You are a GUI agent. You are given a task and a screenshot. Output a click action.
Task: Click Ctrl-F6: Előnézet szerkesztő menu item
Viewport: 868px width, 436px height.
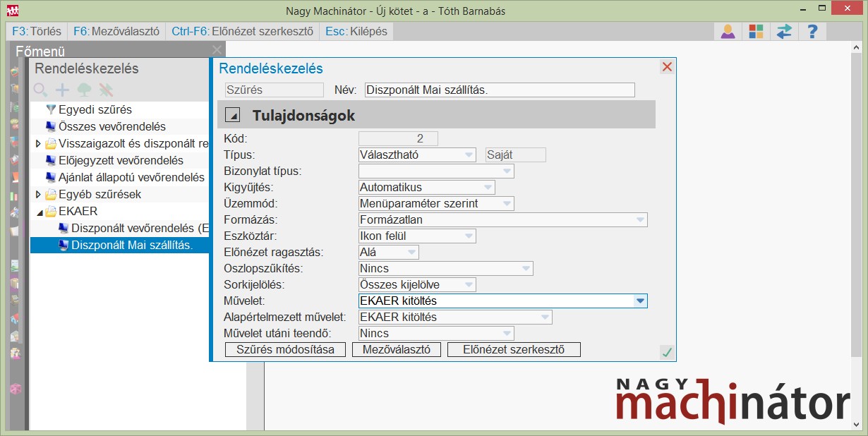pyautogui.click(x=243, y=31)
